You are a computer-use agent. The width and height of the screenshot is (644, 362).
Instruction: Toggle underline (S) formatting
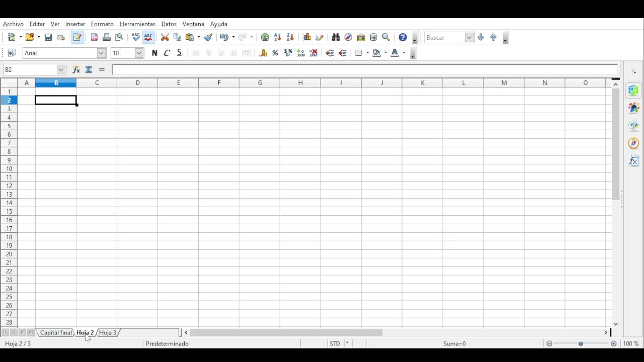(x=179, y=53)
